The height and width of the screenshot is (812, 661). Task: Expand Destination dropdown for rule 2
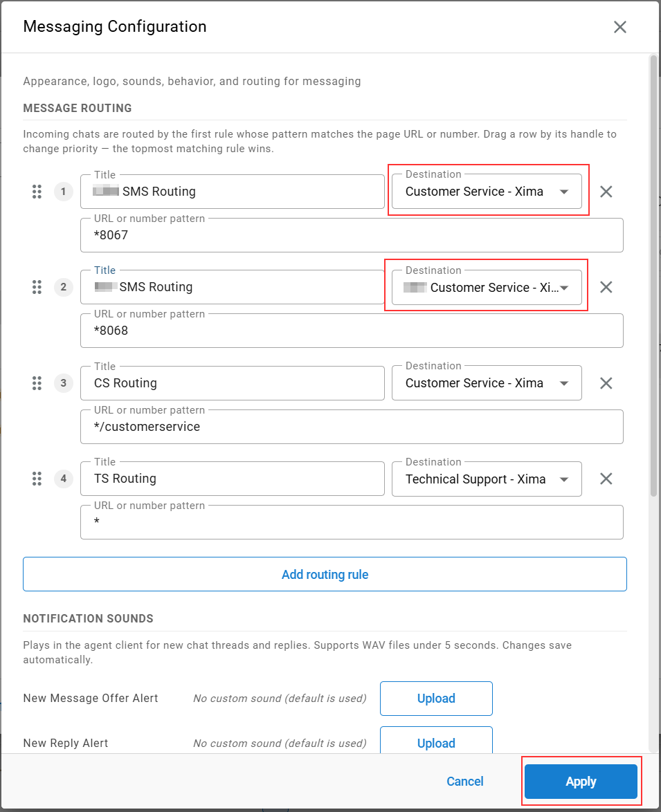point(487,288)
